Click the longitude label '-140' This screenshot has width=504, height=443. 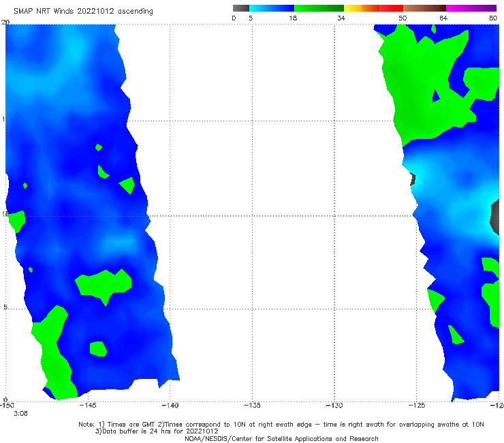[170, 406]
